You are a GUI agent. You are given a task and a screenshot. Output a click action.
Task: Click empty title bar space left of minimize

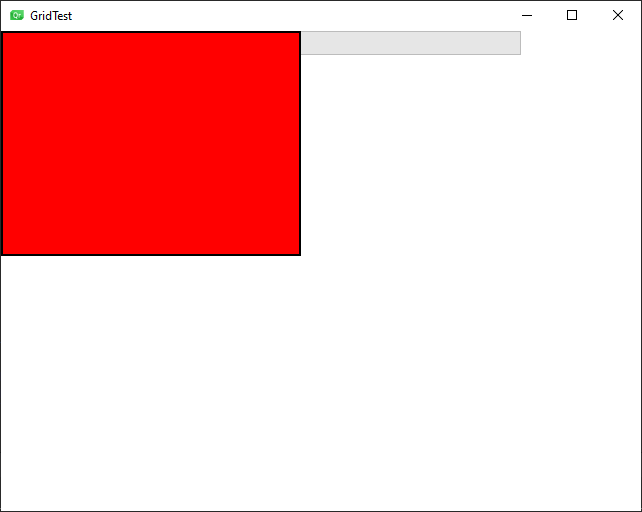click(x=287, y=16)
